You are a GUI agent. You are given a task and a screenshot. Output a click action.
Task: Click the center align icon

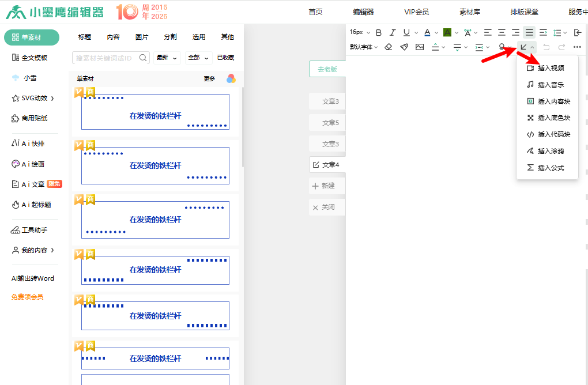tap(502, 33)
